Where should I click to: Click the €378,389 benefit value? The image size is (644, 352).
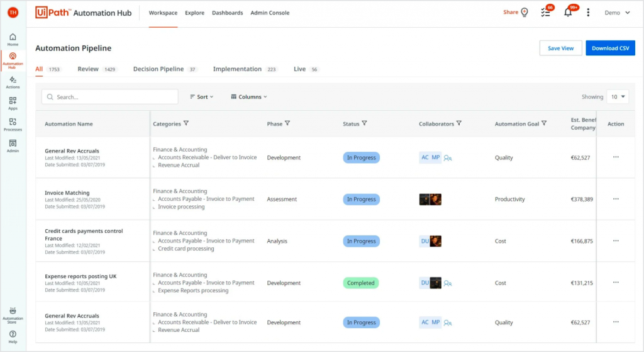tap(582, 199)
